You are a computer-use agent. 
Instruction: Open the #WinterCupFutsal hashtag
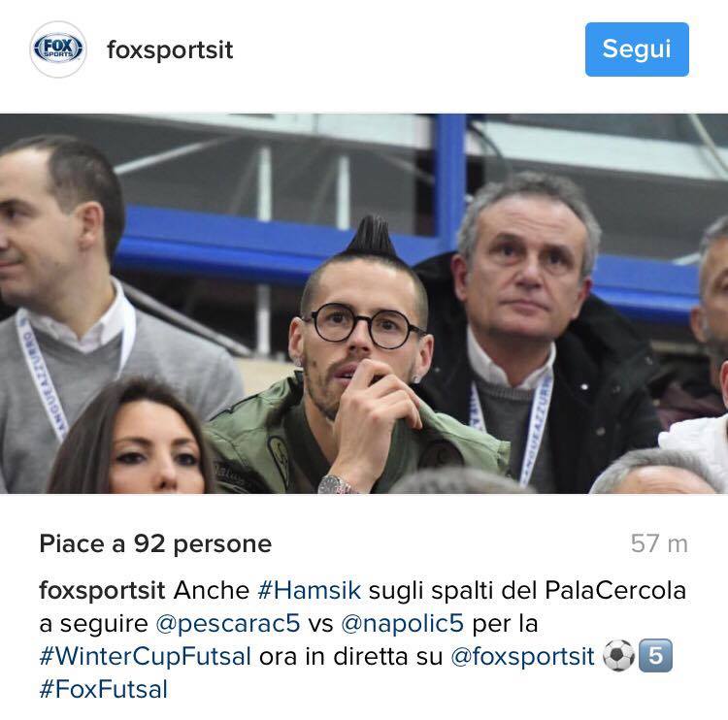tap(146, 656)
